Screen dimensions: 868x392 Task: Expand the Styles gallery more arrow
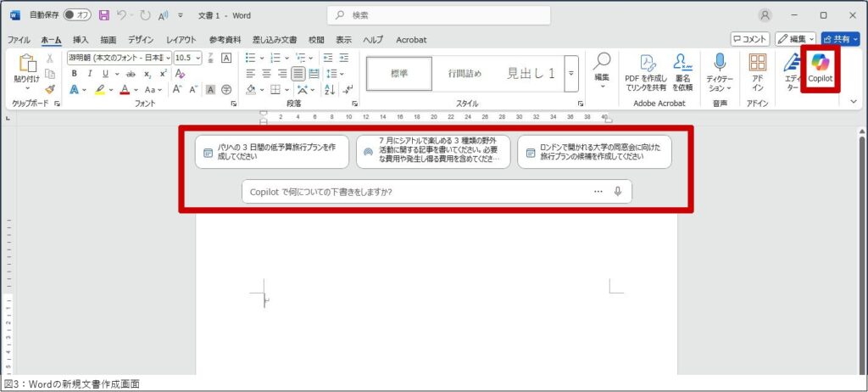(x=570, y=74)
